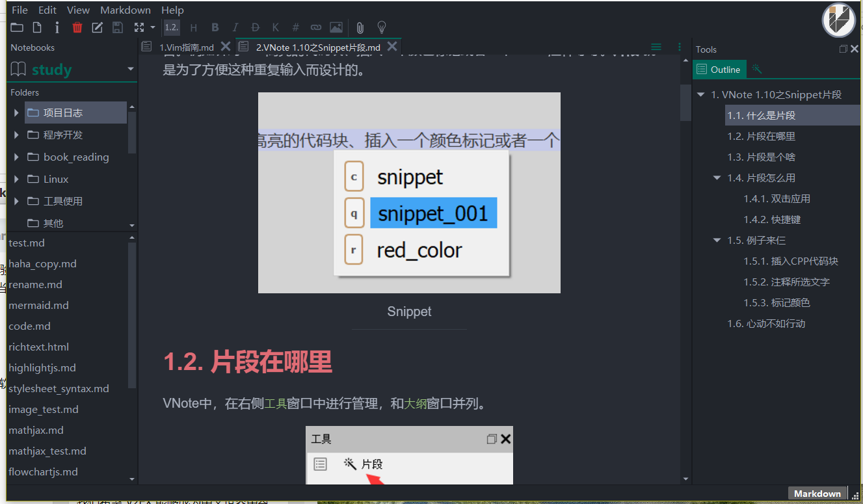Select the Outline tab in Tools
The width and height of the screenshot is (863, 504).
(719, 69)
